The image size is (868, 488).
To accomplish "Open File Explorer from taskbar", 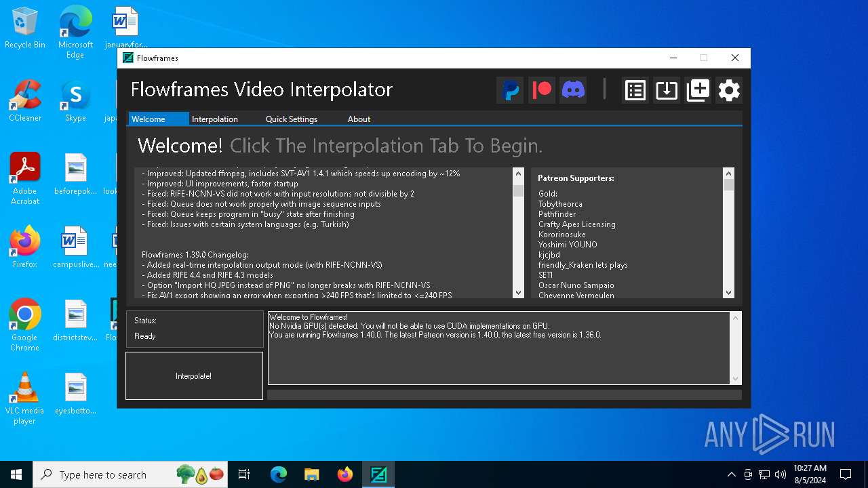I will (311, 474).
